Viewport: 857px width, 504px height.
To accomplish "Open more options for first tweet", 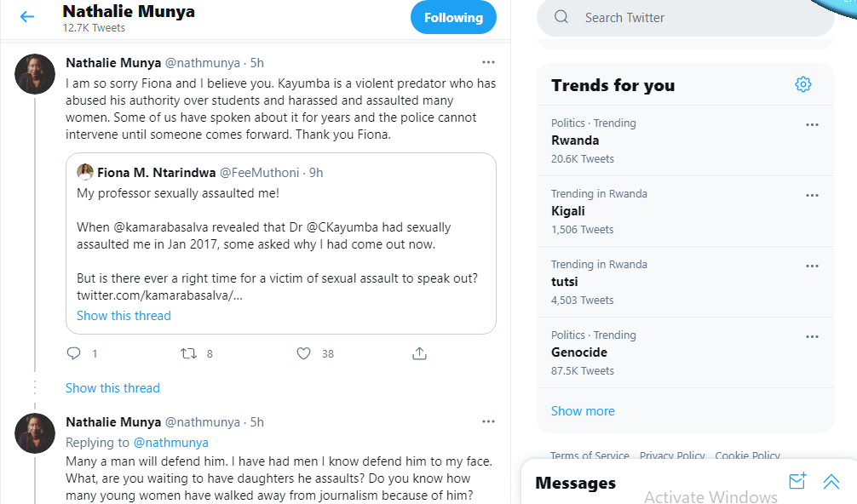I will [488, 62].
